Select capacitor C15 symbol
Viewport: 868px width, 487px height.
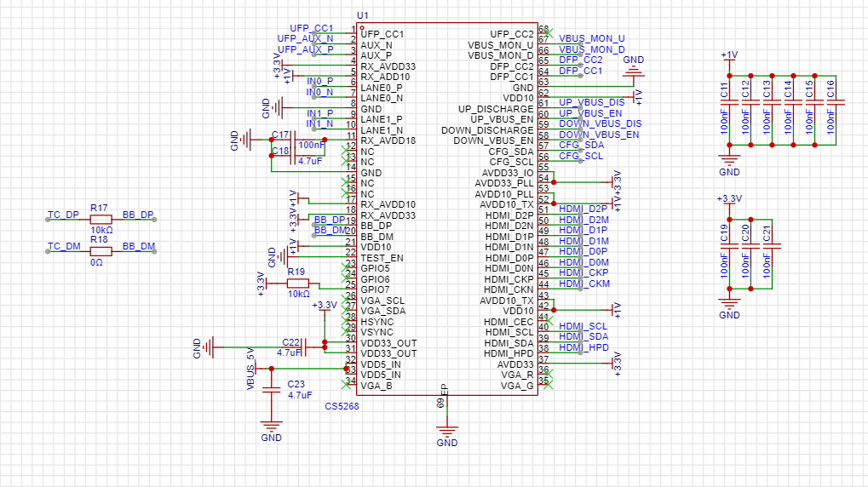(815, 102)
